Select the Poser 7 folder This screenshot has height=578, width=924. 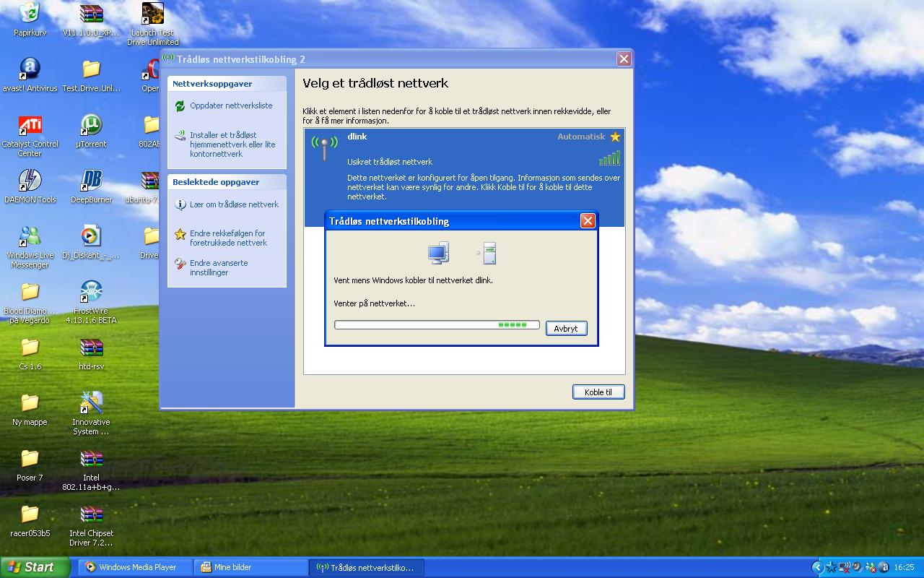tap(30, 465)
